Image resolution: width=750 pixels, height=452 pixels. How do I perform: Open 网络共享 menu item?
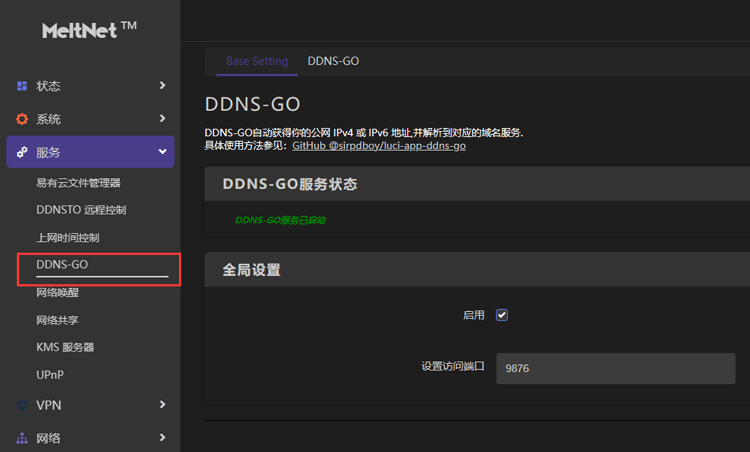(x=57, y=320)
